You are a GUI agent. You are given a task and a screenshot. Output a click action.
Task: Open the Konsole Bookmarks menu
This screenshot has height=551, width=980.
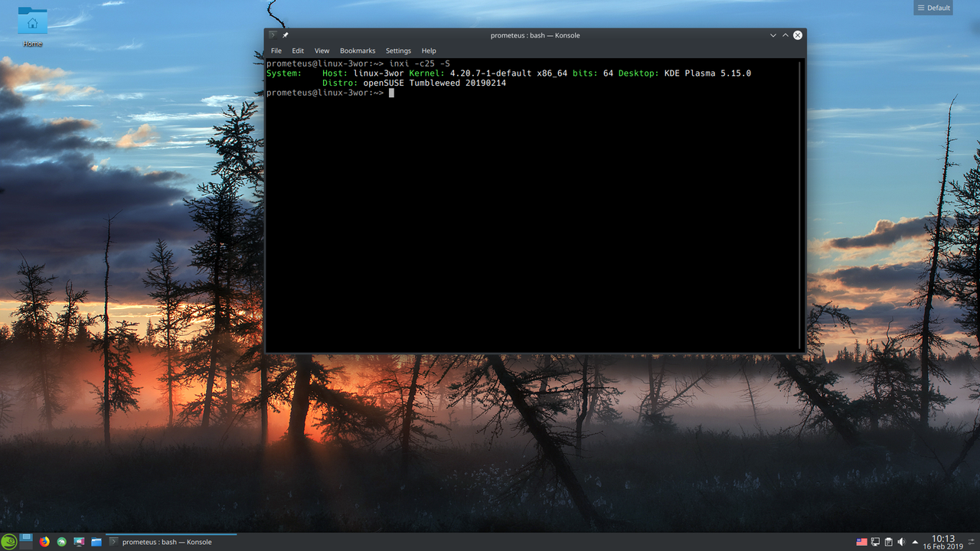[x=358, y=51]
